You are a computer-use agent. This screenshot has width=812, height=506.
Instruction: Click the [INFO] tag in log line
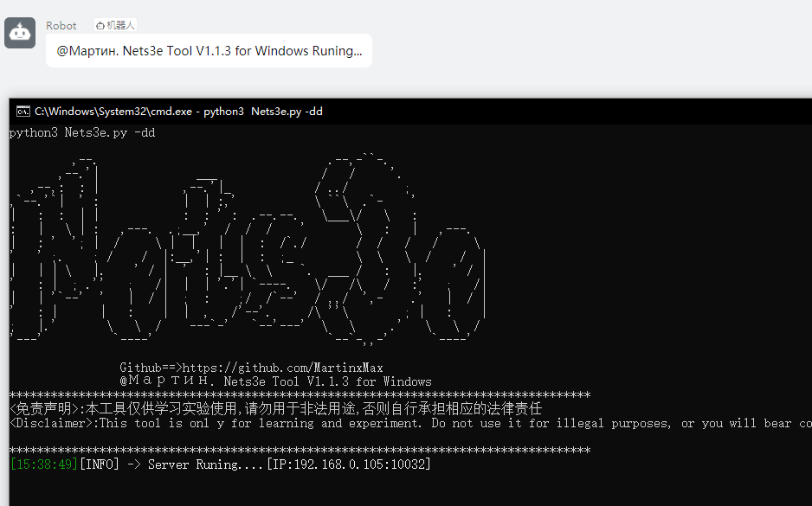[x=99, y=464]
